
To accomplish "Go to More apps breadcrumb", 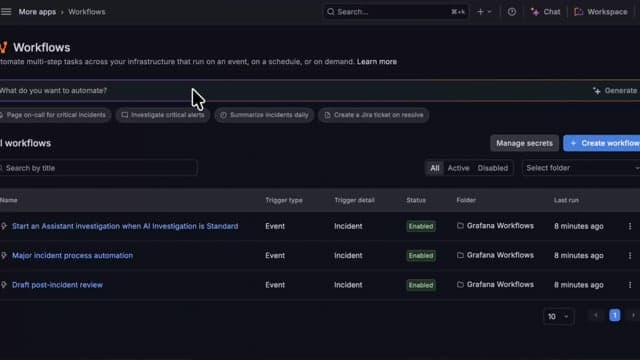I will pyautogui.click(x=37, y=12).
